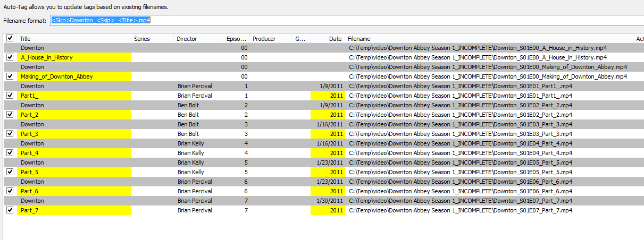Screen dimensions: 644x240
Task: Click the truncated Episode column header
Action: click(x=236, y=39)
